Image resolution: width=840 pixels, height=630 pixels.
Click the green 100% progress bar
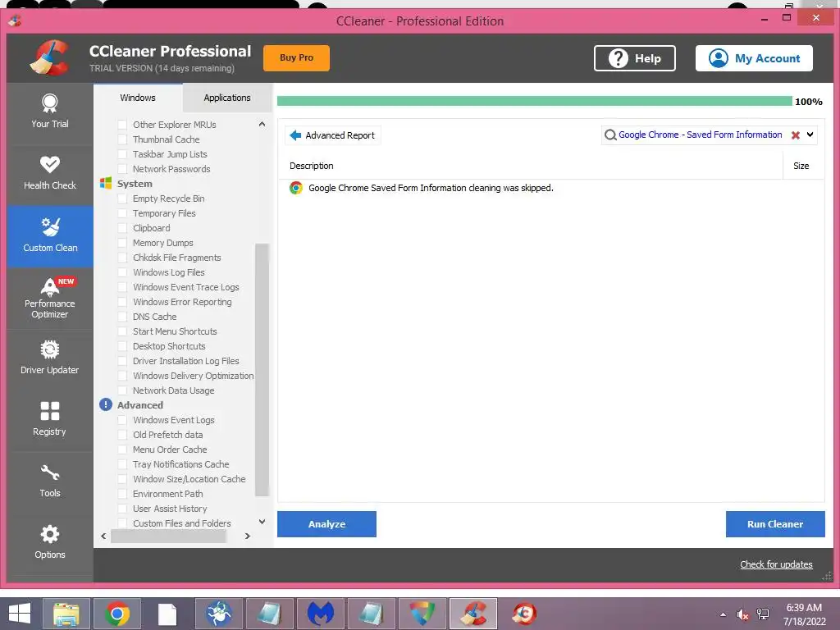(x=535, y=101)
